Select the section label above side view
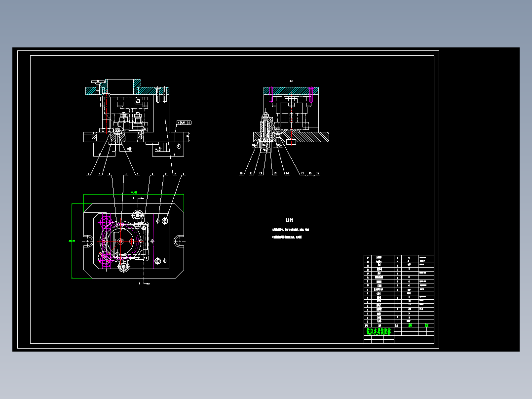532x399 pixels. pos(291,81)
